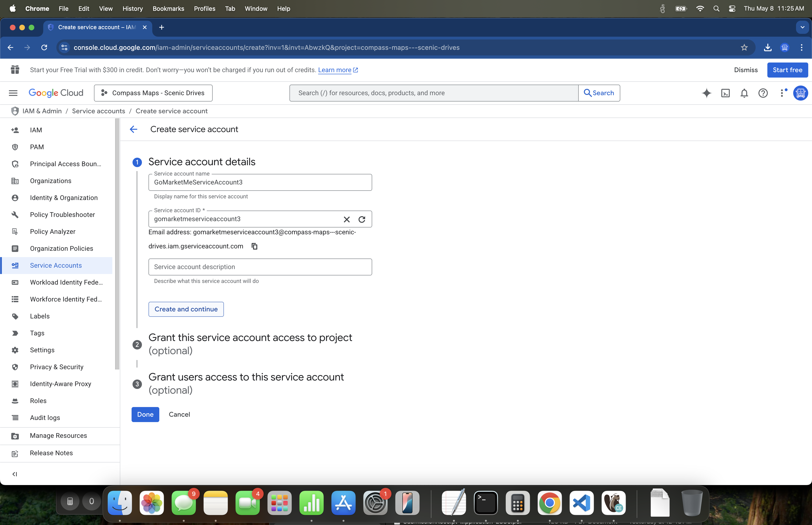
Task: Open Terminal from the Dock
Action: click(x=486, y=503)
